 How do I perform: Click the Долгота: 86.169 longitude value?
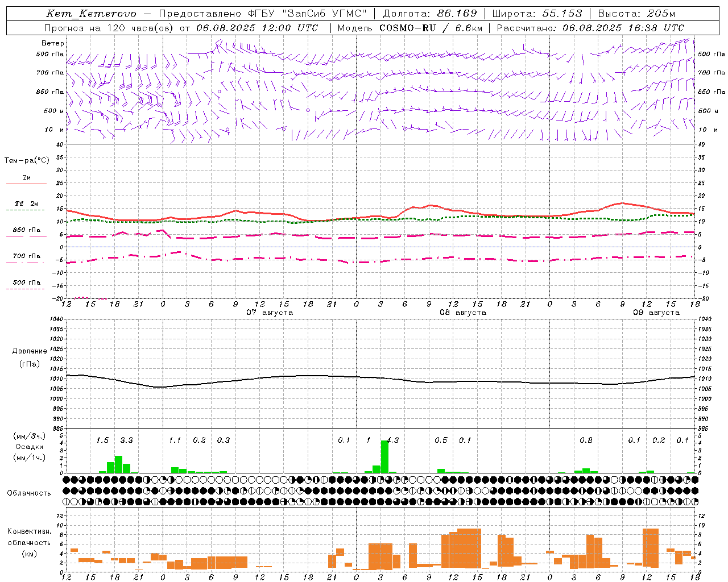click(x=430, y=14)
